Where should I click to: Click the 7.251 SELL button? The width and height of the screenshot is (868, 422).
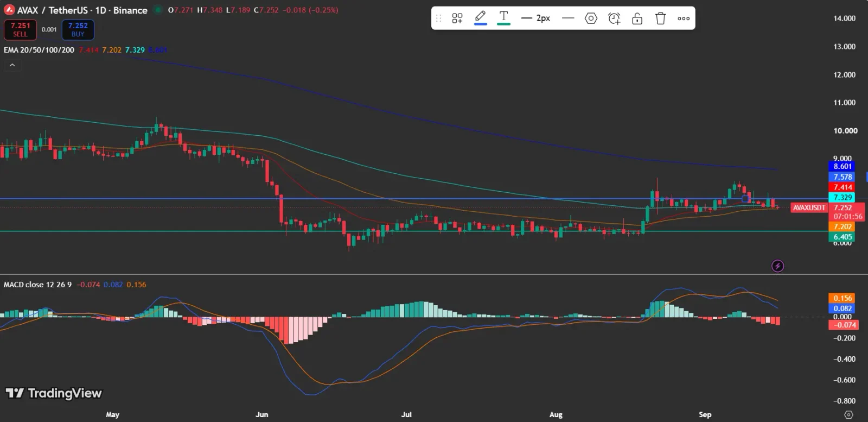click(20, 30)
